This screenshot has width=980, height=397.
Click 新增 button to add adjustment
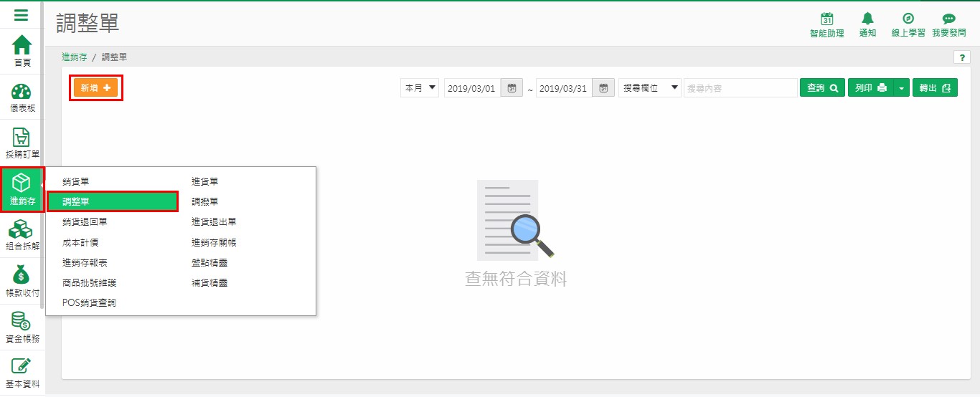coord(95,87)
